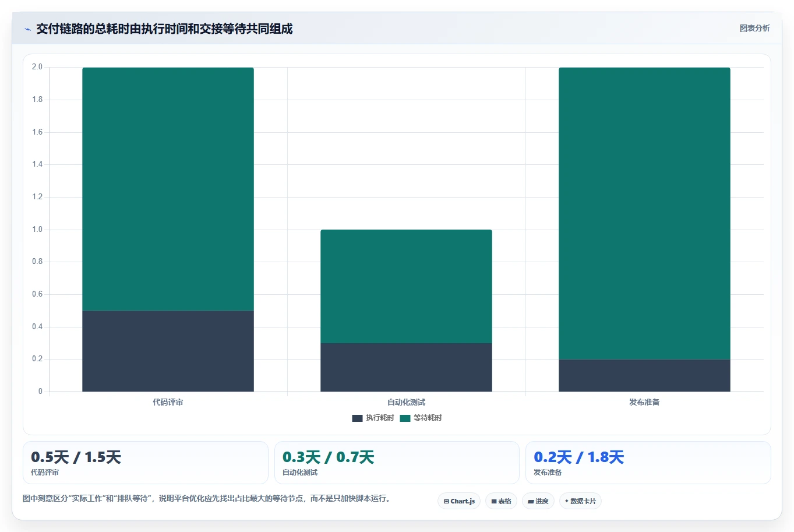The width and height of the screenshot is (794, 532).
Task: Click the dark execution segment of 代码评审 bar
Action: (x=168, y=351)
